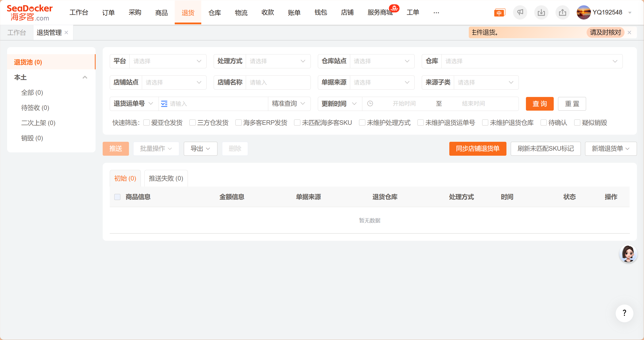Click the language switch 中 icon
Screen dimensions: 644x340
click(x=499, y=13)
